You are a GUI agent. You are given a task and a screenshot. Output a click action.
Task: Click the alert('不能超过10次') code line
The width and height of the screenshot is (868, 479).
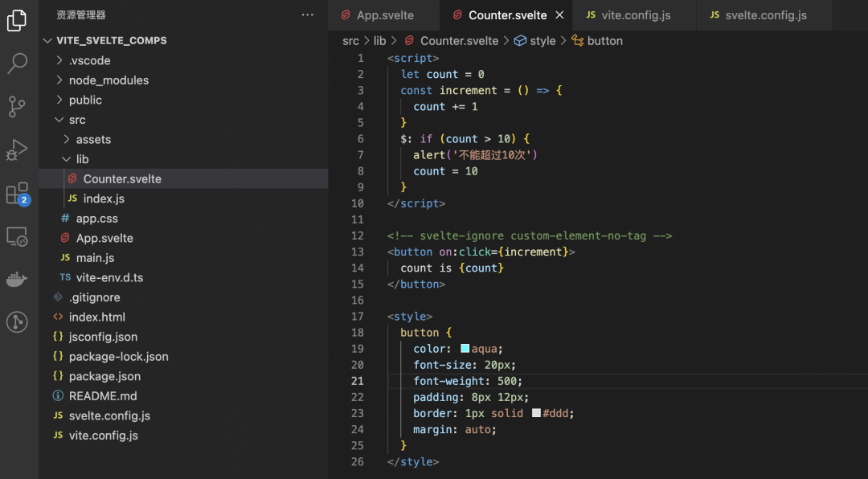(x=476, y=155)
